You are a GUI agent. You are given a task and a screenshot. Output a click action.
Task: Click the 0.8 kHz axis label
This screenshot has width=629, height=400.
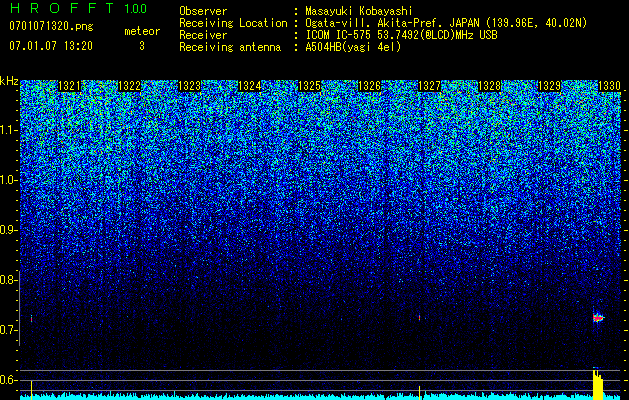point(8,280)
